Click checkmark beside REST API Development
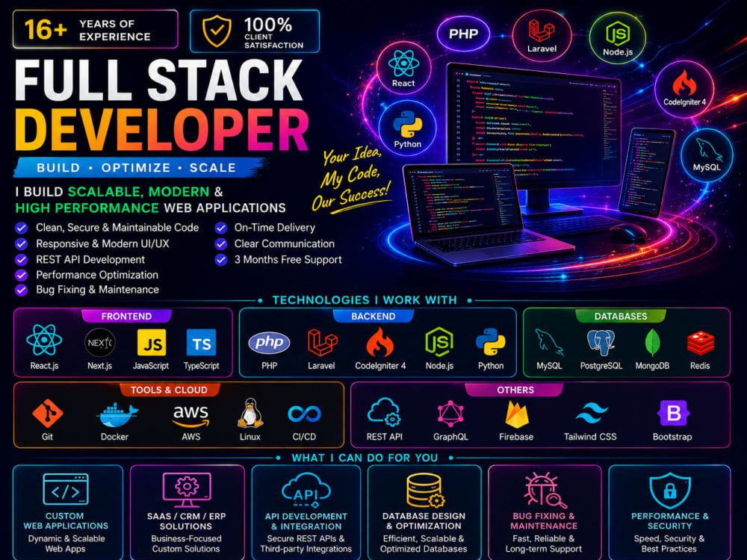This screenshot has width=747, height=560. point(21,260)
